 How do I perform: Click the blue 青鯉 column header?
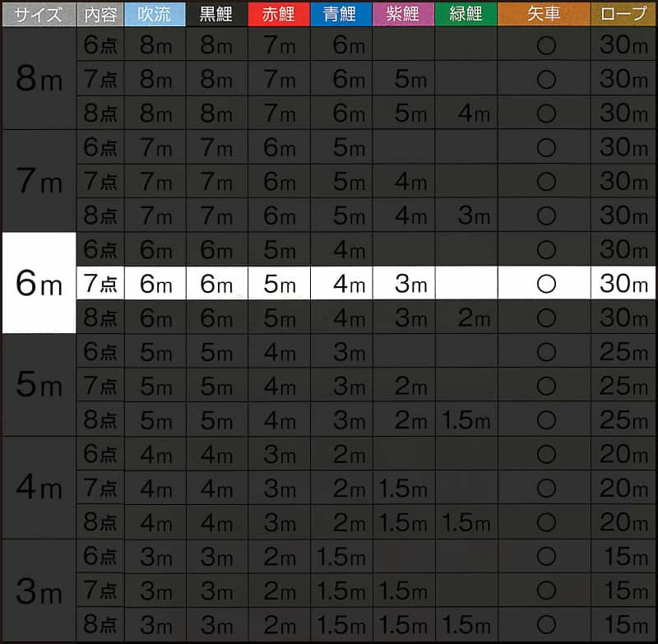(x=340, y=14)
